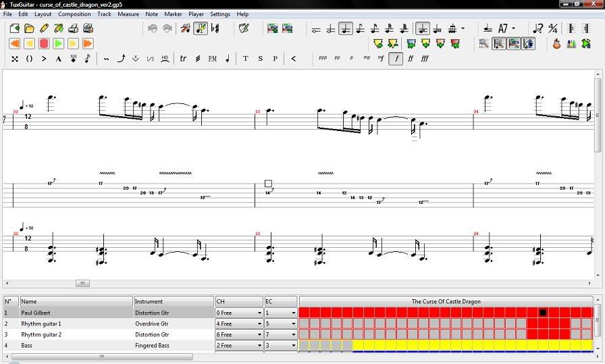The width and height of the screenshot is (605, 364).
Task: Click the 'Name' column header
Action: [x=76, y=301]
